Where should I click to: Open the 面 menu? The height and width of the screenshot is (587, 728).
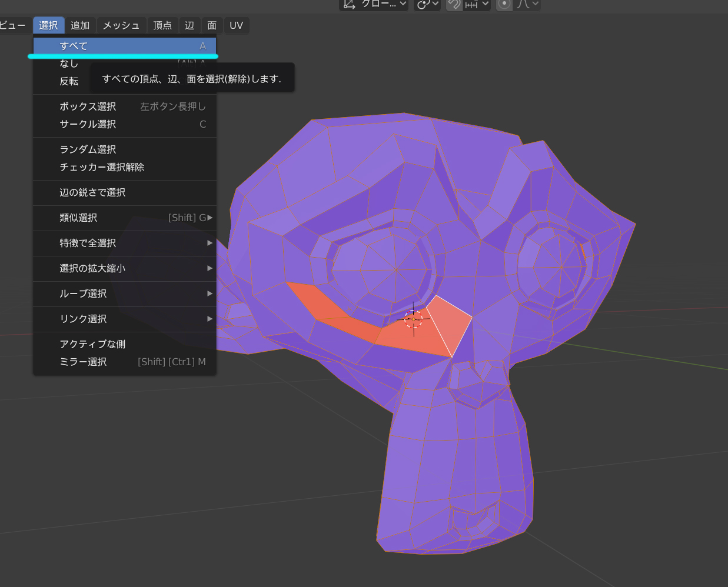212,25
